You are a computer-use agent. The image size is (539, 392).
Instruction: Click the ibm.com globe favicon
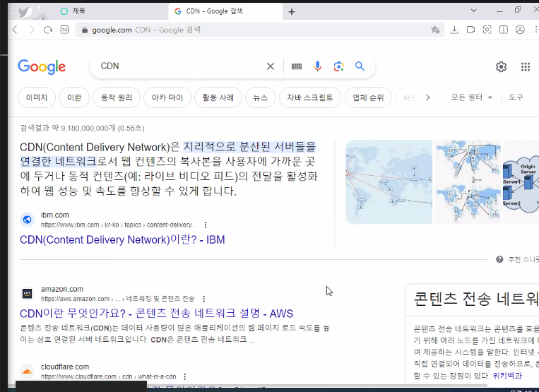coord(27,220)
